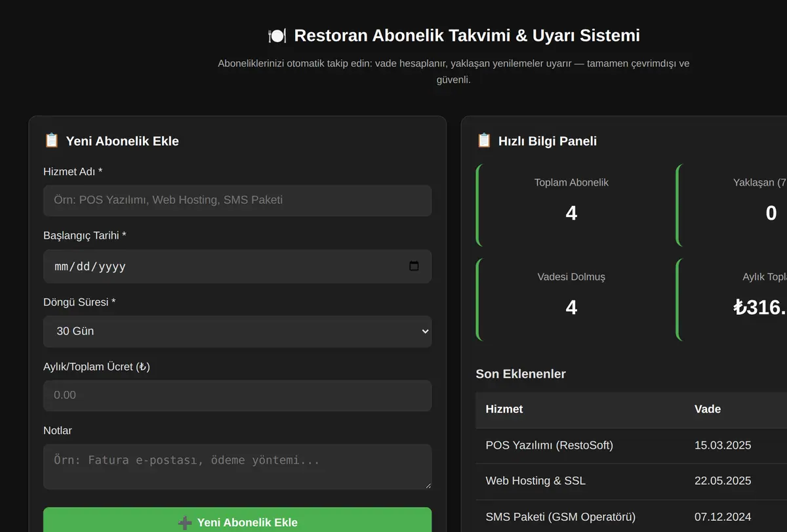Click the clipboard icon beside Hızlı Bilgi Paneli
The height and width of the screenshot is (532, 787).
pyautogui.click(x=484, y=140)
